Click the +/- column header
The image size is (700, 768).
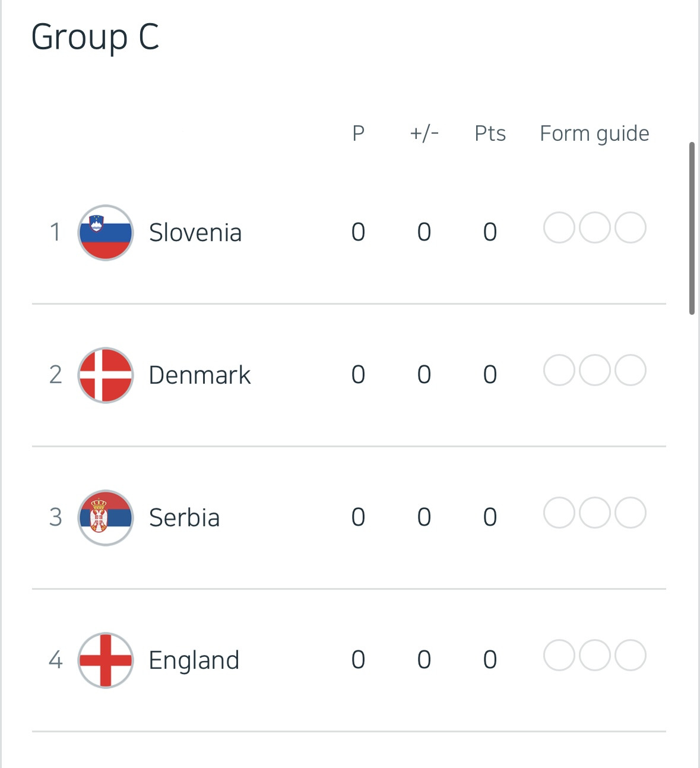click(x=424, y=134)
